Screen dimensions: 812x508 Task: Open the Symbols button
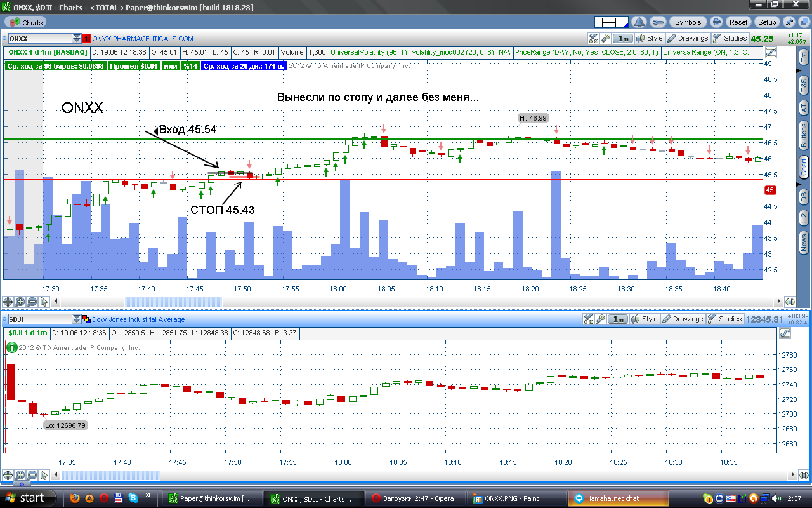688,22
